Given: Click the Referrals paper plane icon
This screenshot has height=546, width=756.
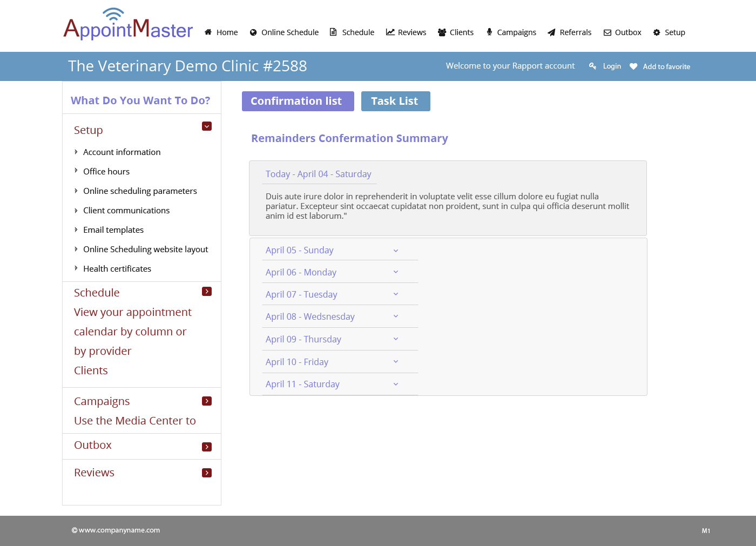Looking at the screenshot, I should tap(551, 32).
